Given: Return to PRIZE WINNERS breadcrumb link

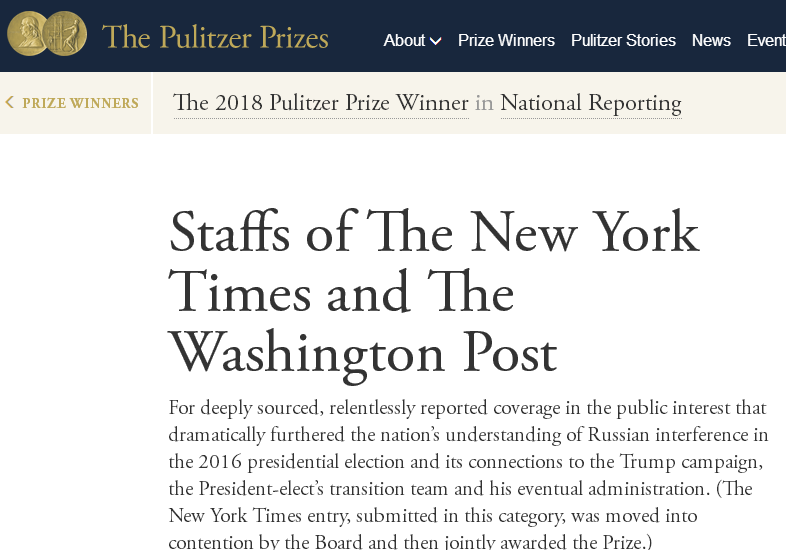Looking at the screenshot, I should click(x=80, y=103).
